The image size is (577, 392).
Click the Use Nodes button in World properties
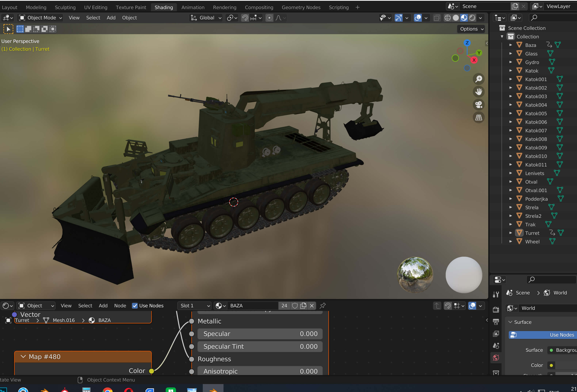pyautogui.click(x=542, y=335)
